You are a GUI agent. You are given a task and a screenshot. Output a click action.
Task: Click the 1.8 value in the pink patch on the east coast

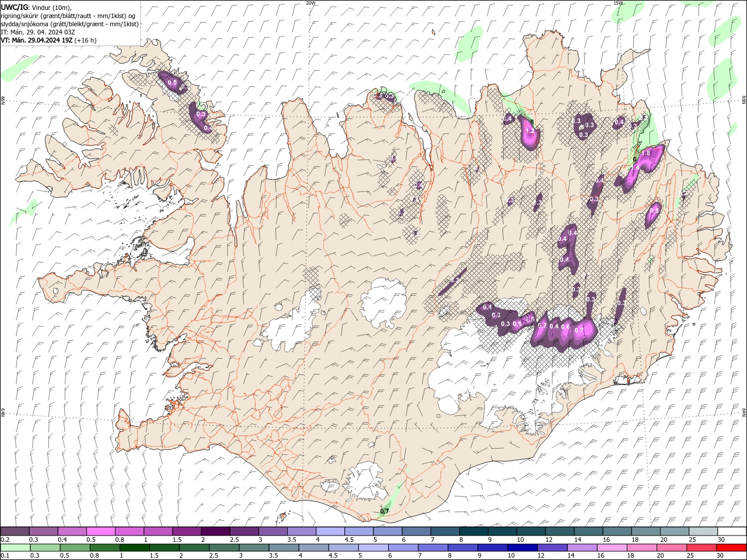click(x=646, y=153)
